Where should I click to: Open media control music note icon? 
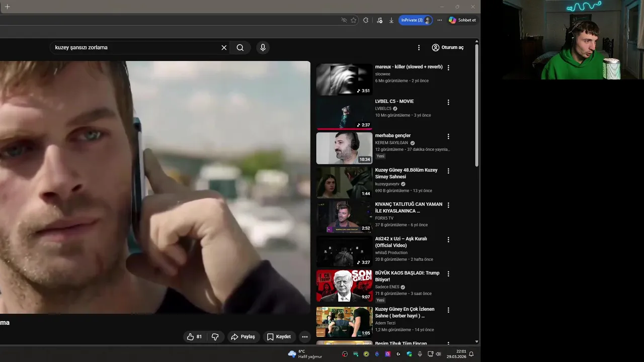pyautogui.click(x=379, y=20)
